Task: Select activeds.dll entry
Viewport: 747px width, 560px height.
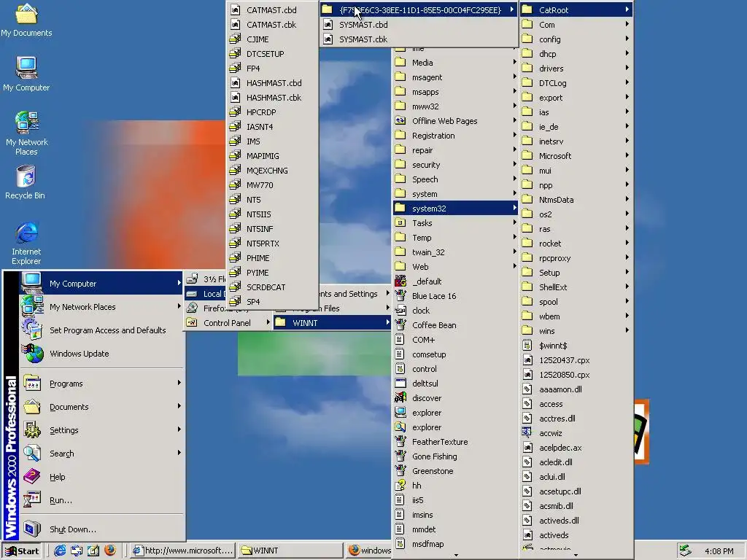Action: [x=576, y=521]
